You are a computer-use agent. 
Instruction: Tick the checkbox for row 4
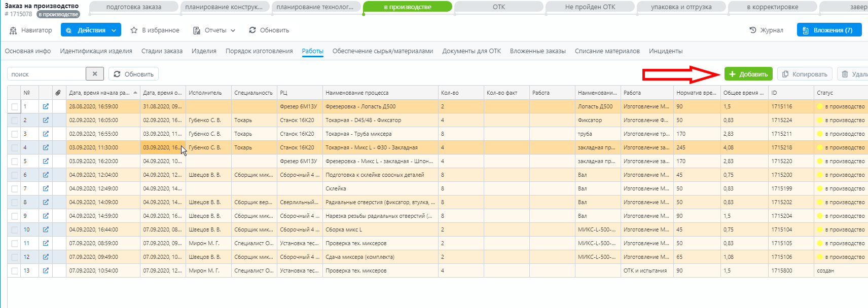(x=15, y=148)
